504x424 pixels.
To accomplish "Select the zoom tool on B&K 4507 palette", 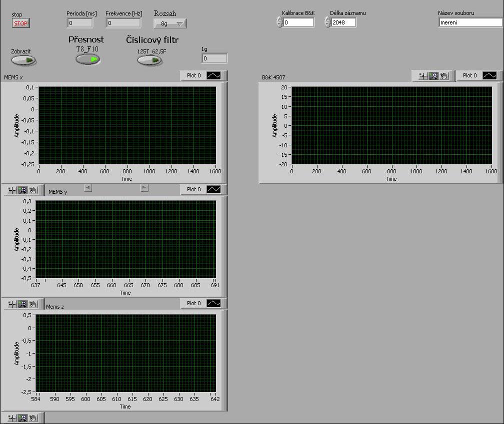I will pyautogui.click(x=433, y=76).
